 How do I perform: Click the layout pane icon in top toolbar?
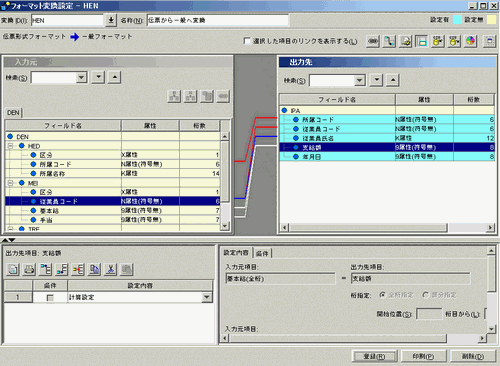[422, 41]
